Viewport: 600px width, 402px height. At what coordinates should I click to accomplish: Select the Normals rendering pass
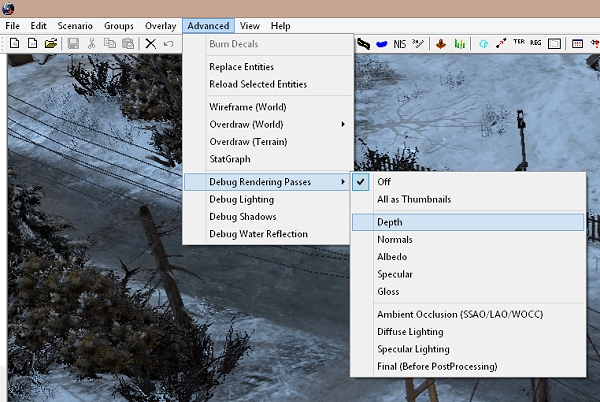(x=468, y=239)
